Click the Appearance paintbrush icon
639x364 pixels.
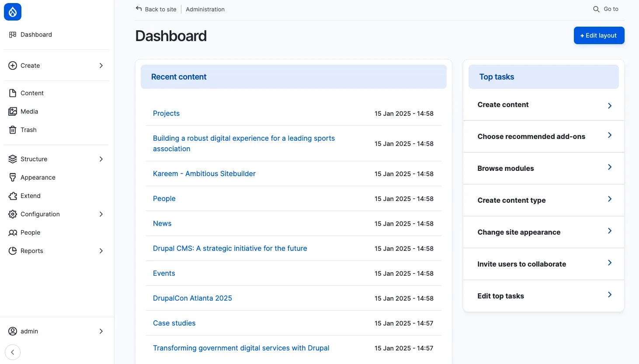click(13, 177)
